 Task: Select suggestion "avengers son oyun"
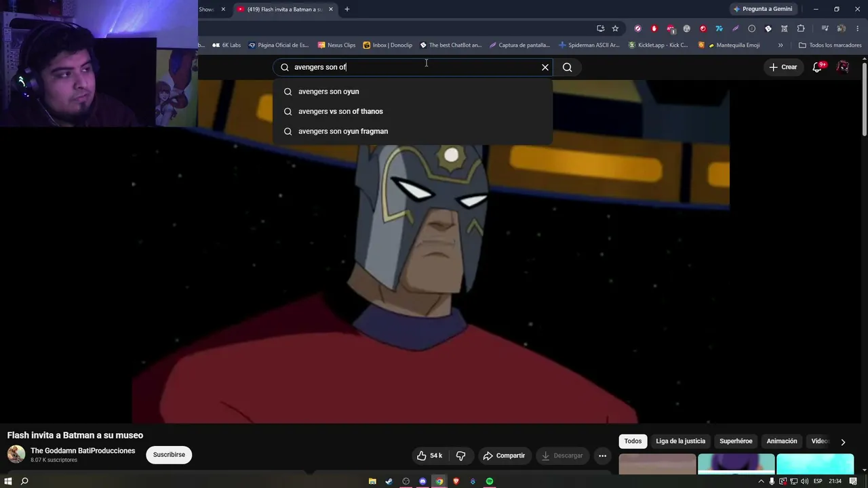click(413, 91)
